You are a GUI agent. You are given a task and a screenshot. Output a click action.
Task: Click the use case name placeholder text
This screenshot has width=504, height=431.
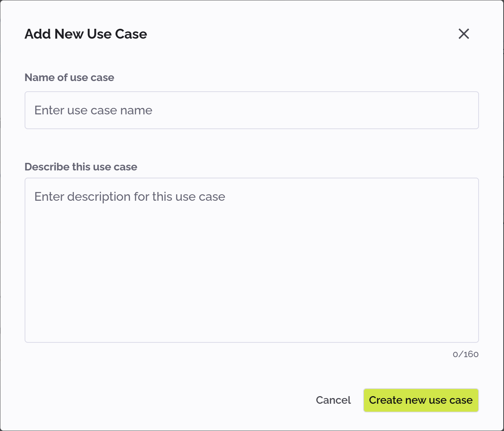coord(93,110)
